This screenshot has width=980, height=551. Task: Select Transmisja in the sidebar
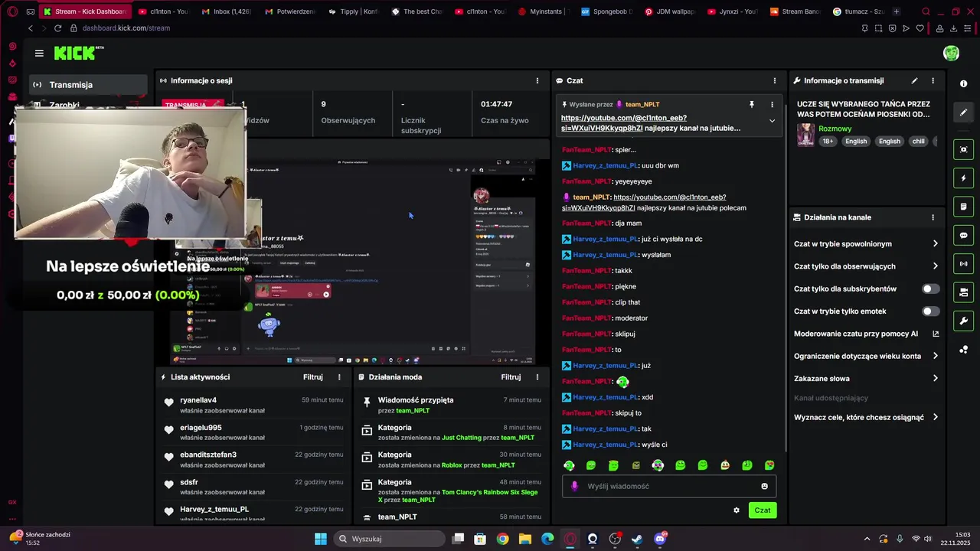(x=89, y=85)
